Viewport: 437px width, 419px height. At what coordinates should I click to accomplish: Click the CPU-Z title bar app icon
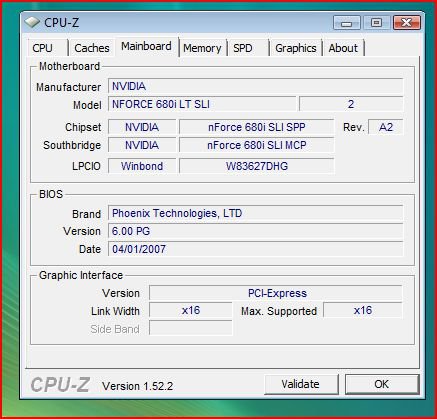tap(32, 22)
